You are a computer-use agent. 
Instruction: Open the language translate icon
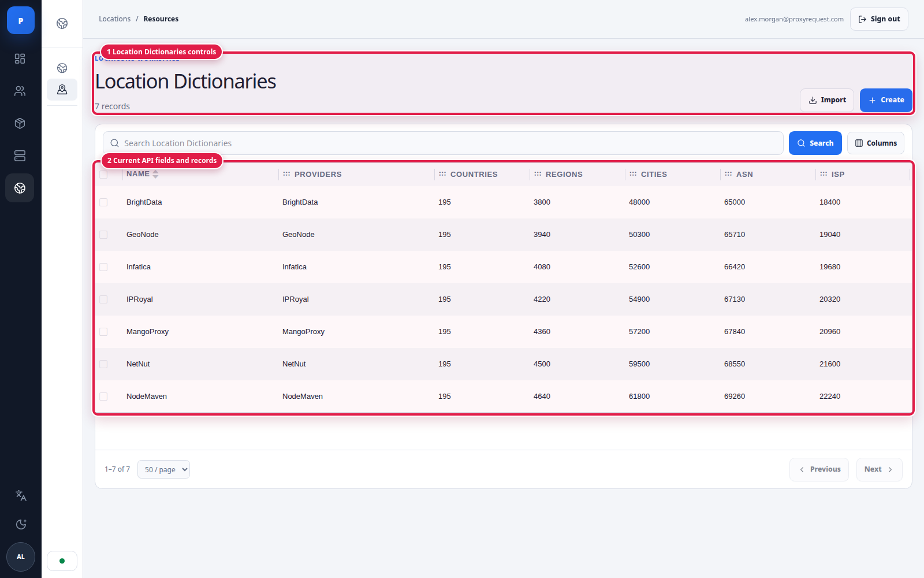point(21,495)
